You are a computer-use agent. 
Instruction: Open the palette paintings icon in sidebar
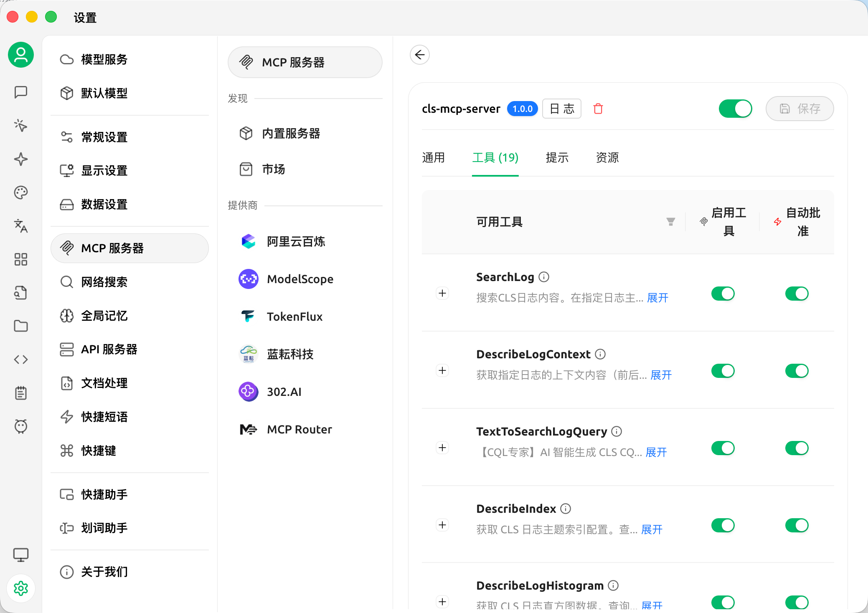pyautogui.click(x=21, y=193)
